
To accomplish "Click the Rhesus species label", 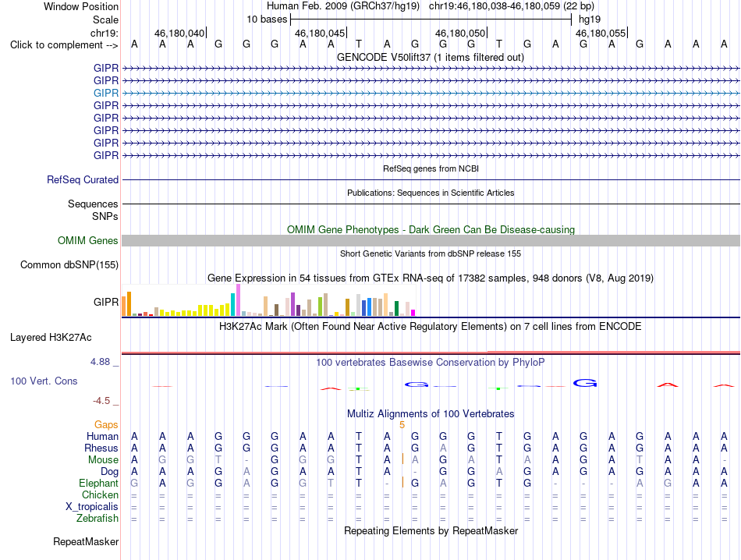I will (x=101, y=448).
